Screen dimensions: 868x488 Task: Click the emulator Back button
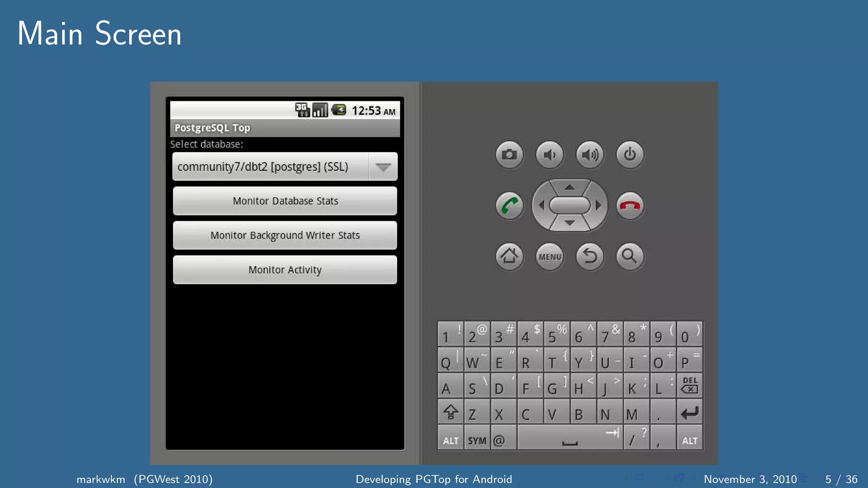[x=590, y=256]
